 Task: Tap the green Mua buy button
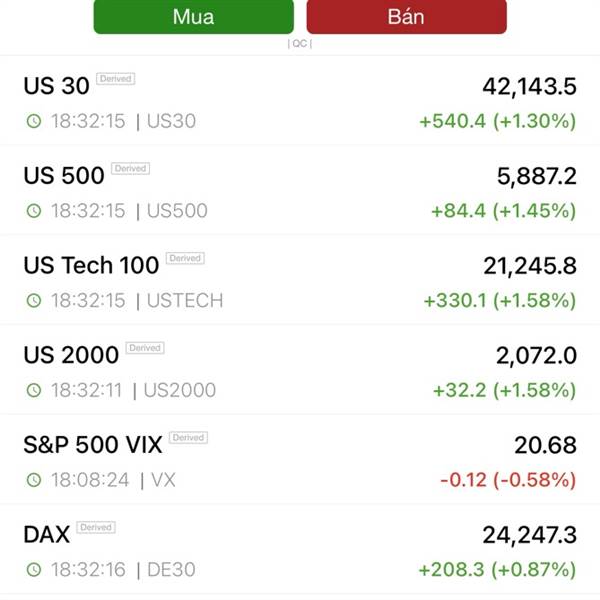pyautogui.click(x=194, y=16)
